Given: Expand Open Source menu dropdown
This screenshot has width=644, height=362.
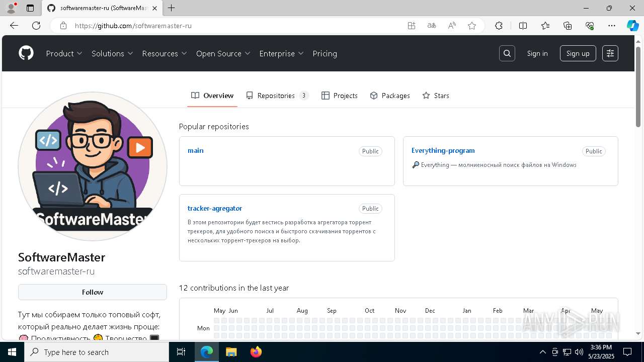Looking at the screenshot, I should 223,53.
